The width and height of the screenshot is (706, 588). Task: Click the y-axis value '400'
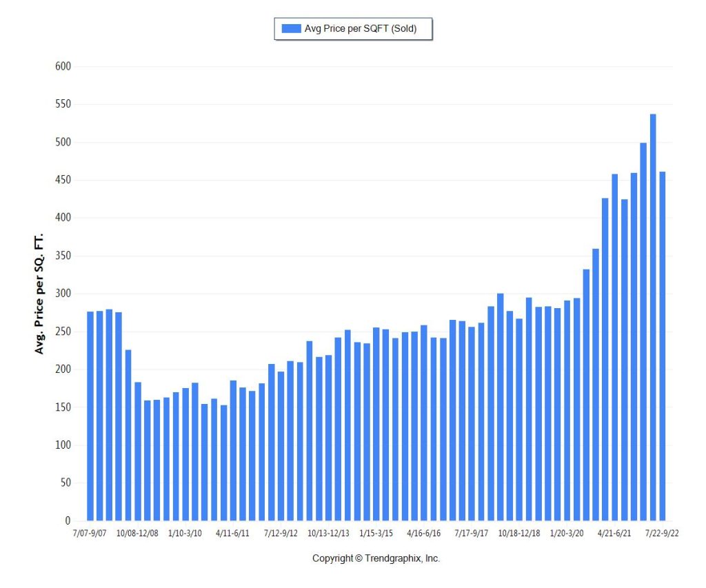click(63, 218)
